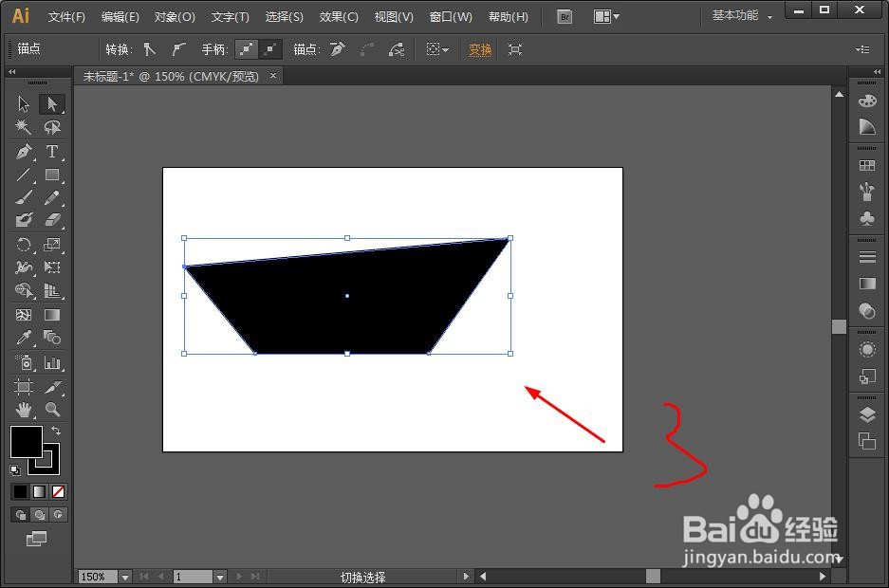Enable Draw Behind mode
The height and width of the screenshot is (588, 889).
[x=39, y=514]
